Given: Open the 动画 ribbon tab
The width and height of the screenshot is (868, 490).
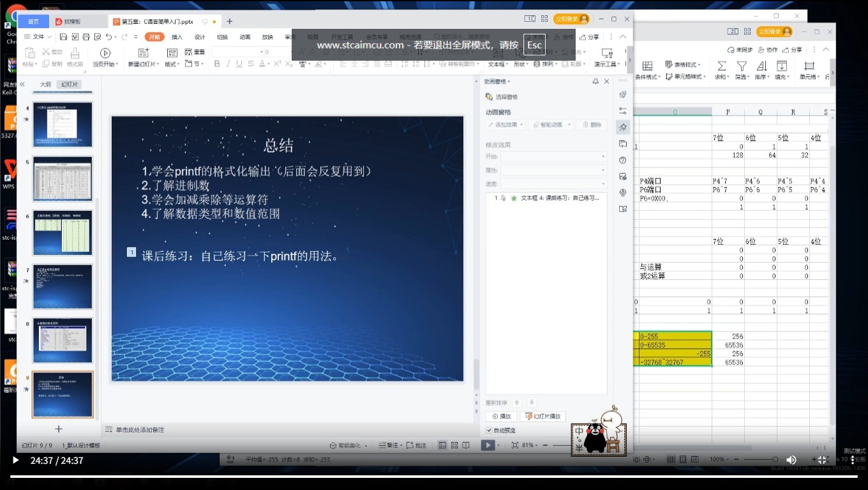Looking at the screenshot, I should point(245,37).
